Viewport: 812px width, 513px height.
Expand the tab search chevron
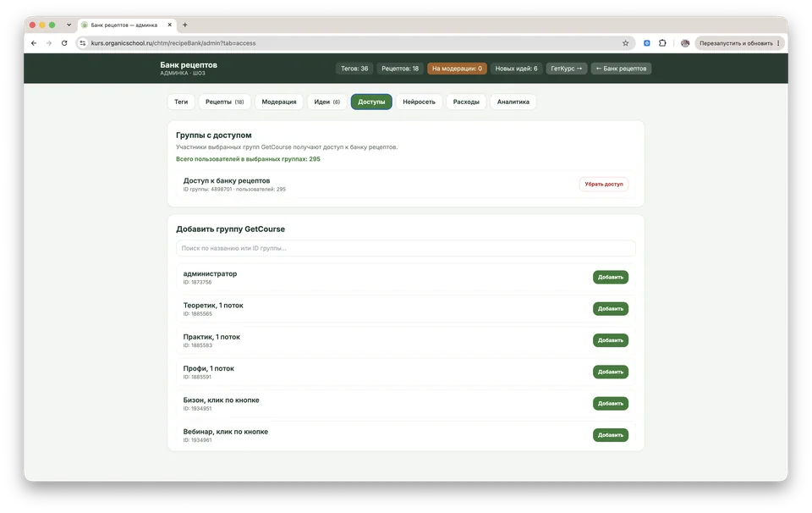point(69,25)
